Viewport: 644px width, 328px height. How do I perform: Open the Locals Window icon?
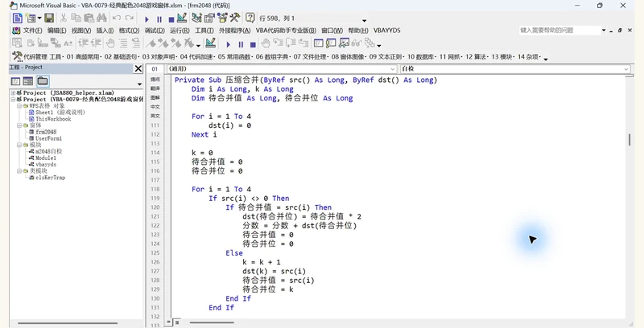pyautogui.click(x=318, y=43)
